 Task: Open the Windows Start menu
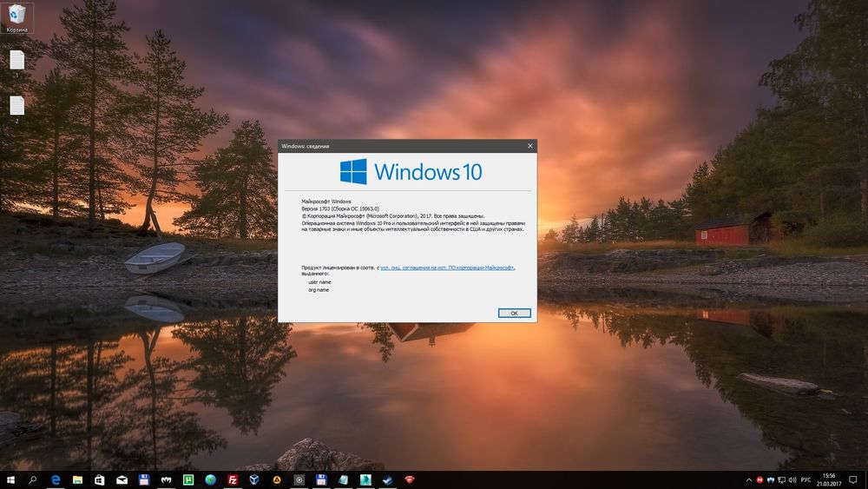[10, 479]
